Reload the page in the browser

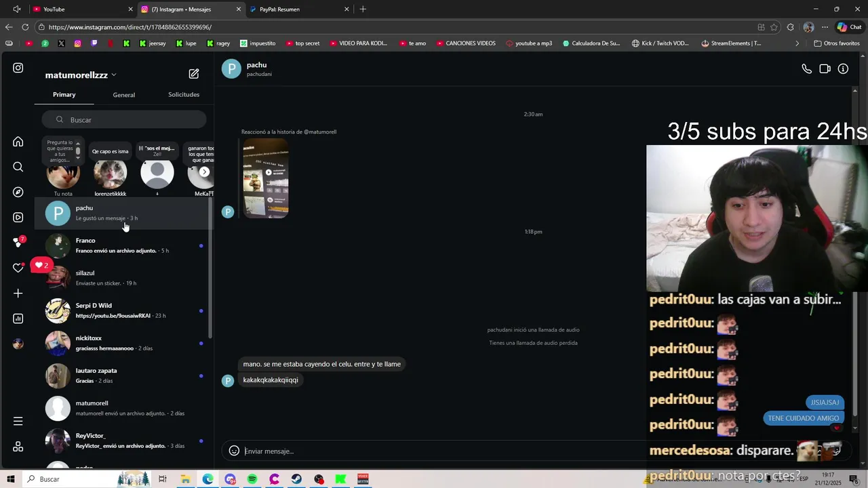click(x=25, y=27)
